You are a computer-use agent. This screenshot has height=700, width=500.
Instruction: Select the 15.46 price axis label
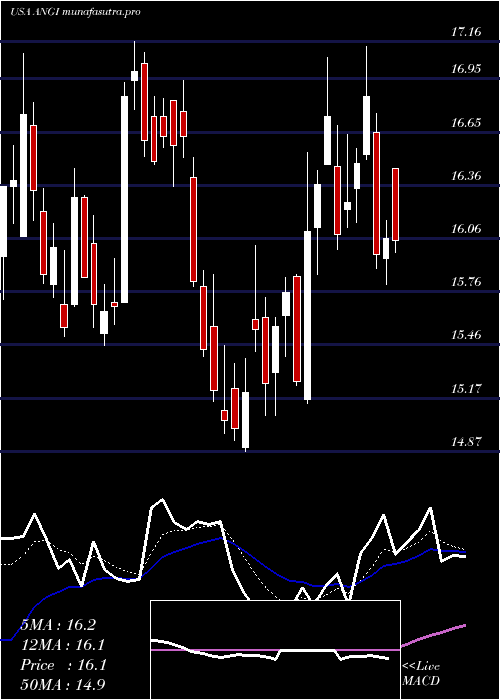pos(467,334)
